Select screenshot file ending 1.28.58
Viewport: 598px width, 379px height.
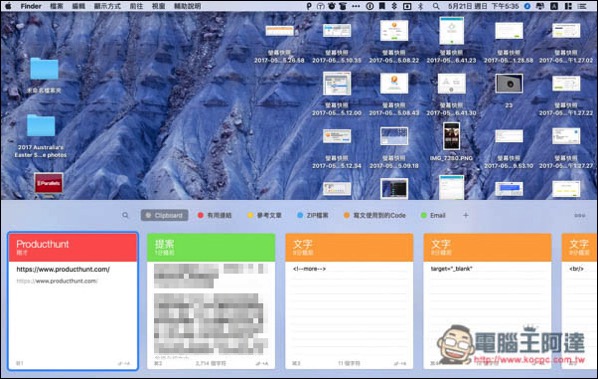tap(509, 42)
